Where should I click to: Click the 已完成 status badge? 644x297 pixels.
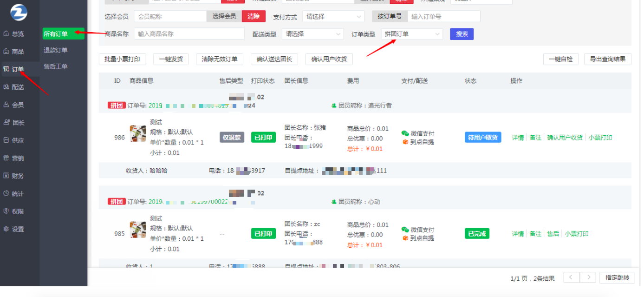[x=477, y=233]
